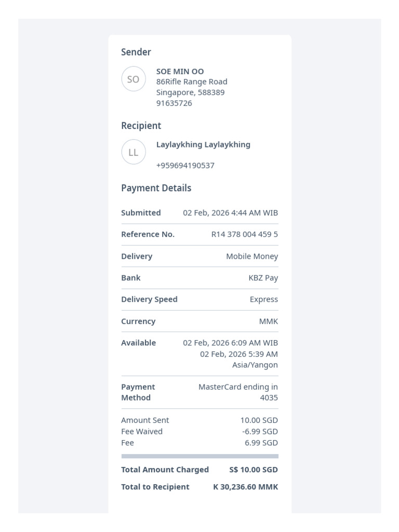Click the Amount Sent 10.00 SGD value
399x532 pixels.
(259, 420)
